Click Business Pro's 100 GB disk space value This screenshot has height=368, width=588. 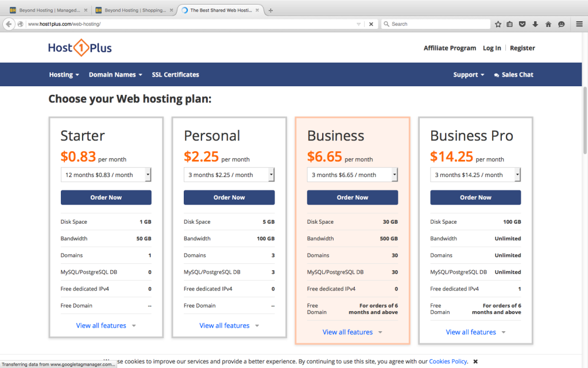512,222
